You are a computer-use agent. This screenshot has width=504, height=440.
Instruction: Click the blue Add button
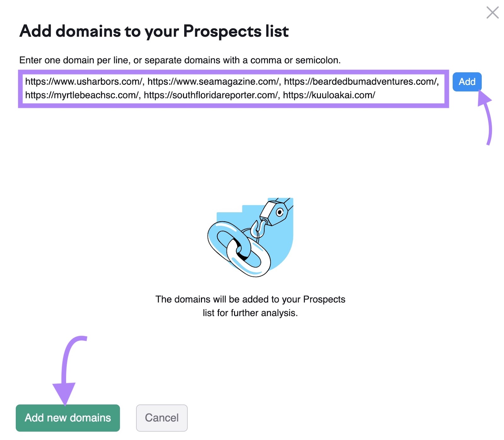[x=467, y=82]
